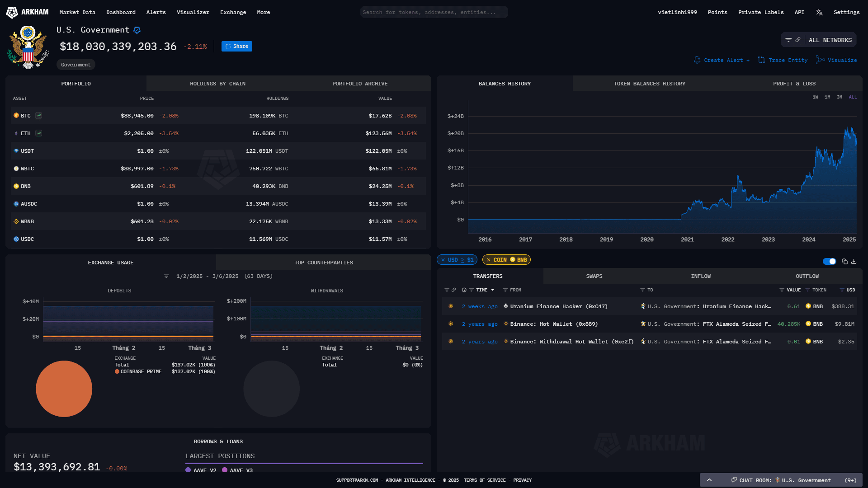The image size is (868, 488).
Task: Click the network filter icon beside All Networks
Action: point(788,40)
